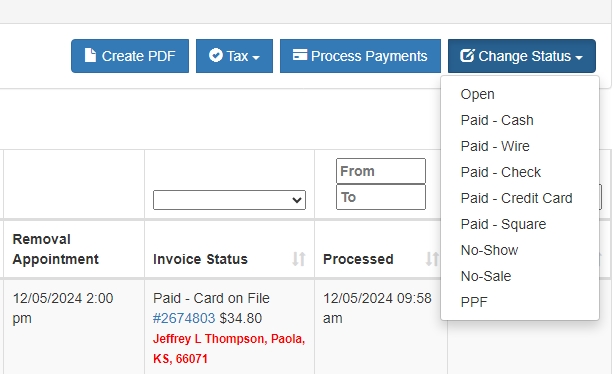Click the credit card icon on Process Payments

tap(300, 55)
